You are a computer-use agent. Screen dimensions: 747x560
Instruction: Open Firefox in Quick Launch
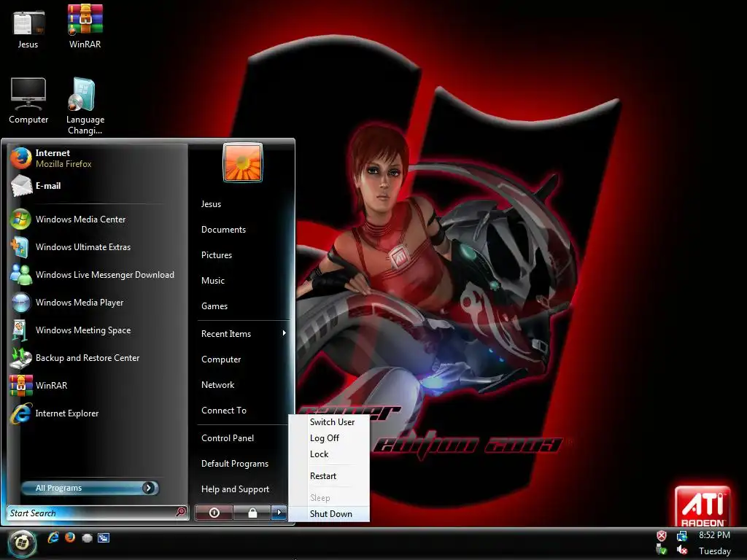coord(70,537)
